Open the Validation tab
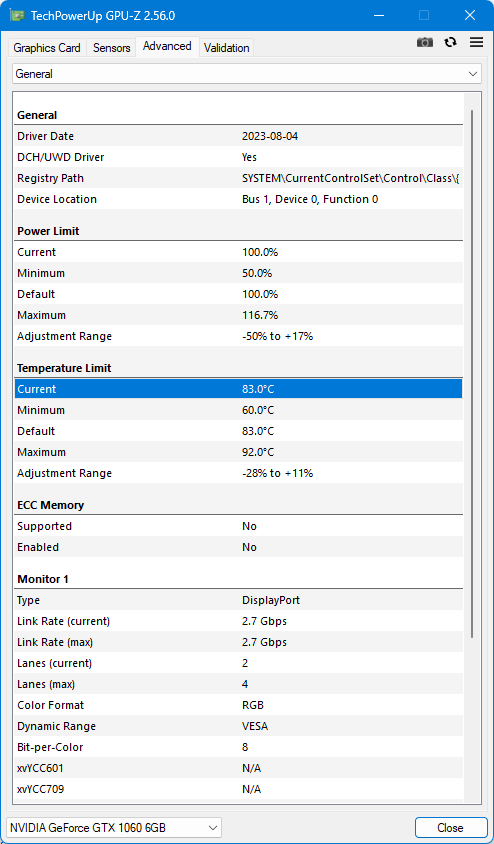 pyautogui.click(x=227, y=48)
